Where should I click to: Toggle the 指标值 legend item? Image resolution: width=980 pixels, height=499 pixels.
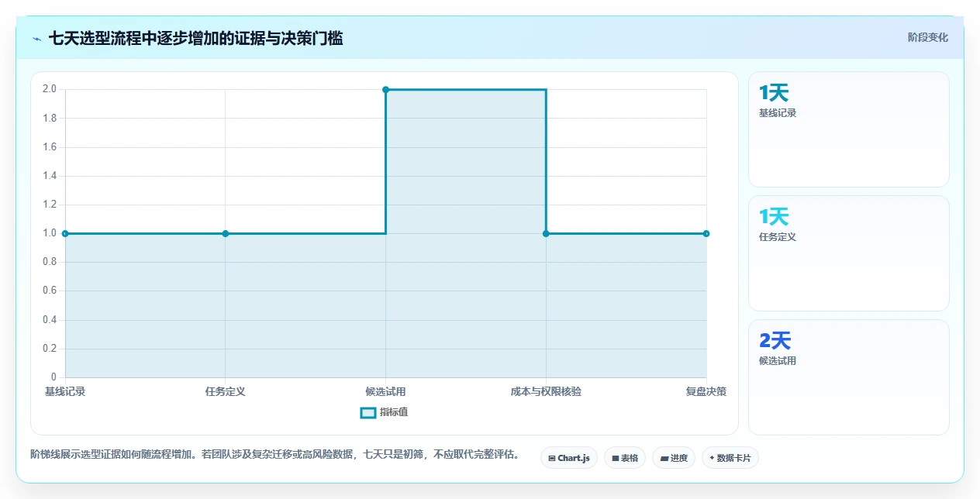(x=385, y=412)
